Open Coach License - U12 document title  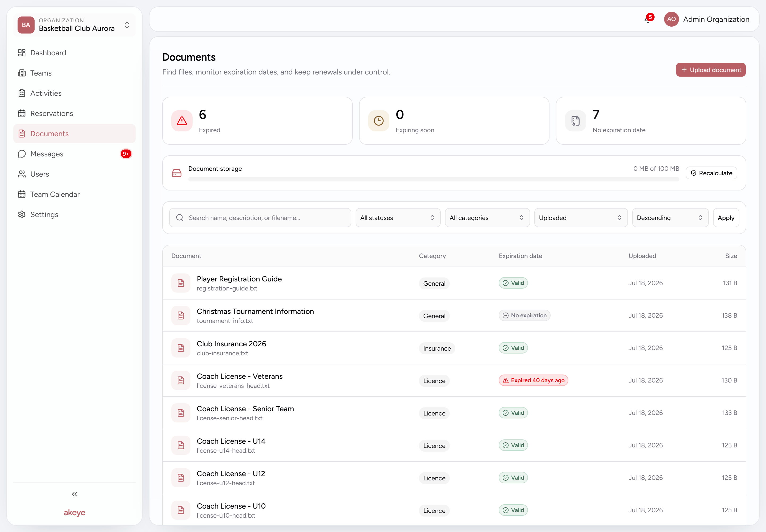231,474
